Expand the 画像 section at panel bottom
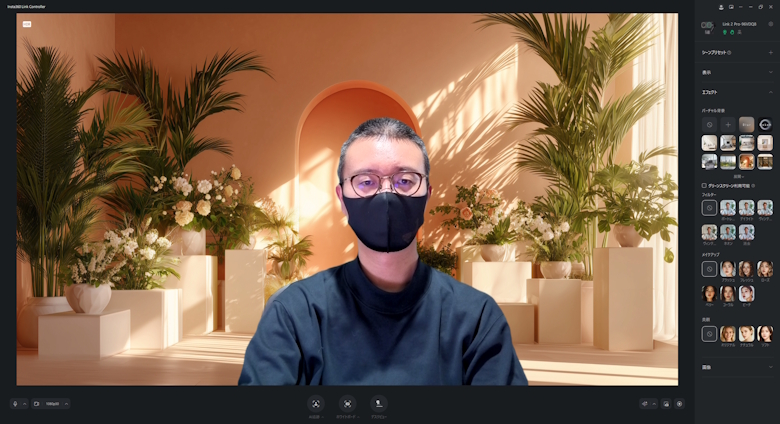Image resolution: width=780 pixels, height=424 pixels. (770, 367)
